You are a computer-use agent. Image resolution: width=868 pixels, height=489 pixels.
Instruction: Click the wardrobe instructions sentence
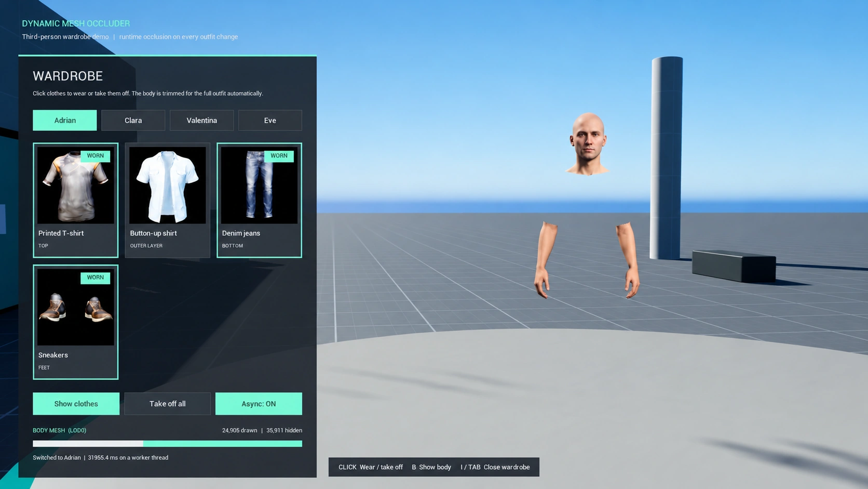[x=148, y=94]
